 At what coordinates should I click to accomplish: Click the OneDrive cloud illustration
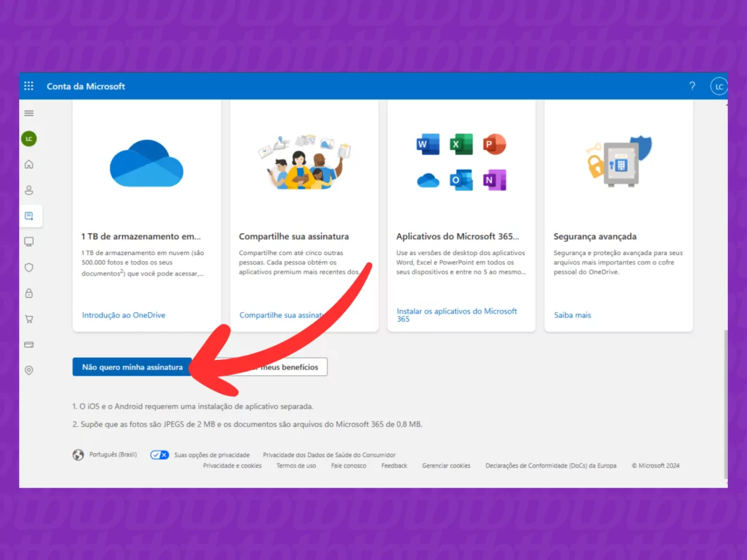tap(147, 163)
